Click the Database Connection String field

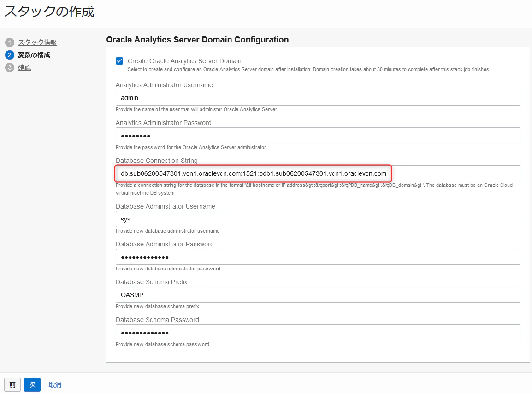(x=318, y=173)
